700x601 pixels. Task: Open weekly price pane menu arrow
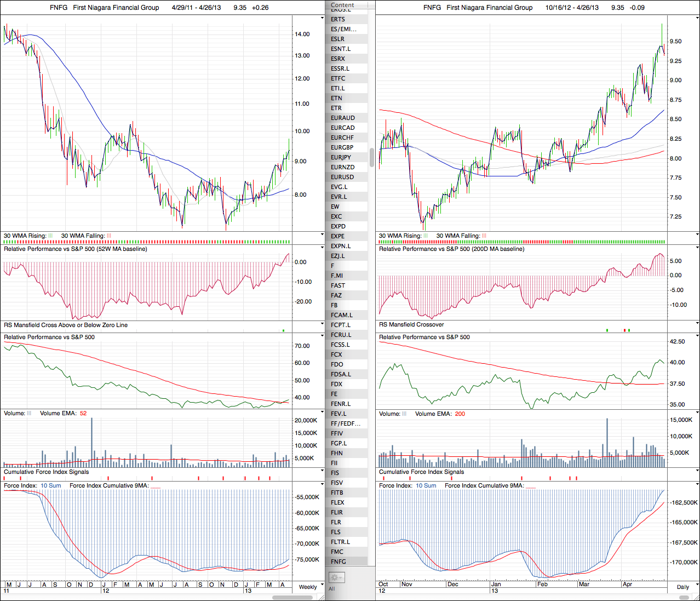tap(322, 18)
